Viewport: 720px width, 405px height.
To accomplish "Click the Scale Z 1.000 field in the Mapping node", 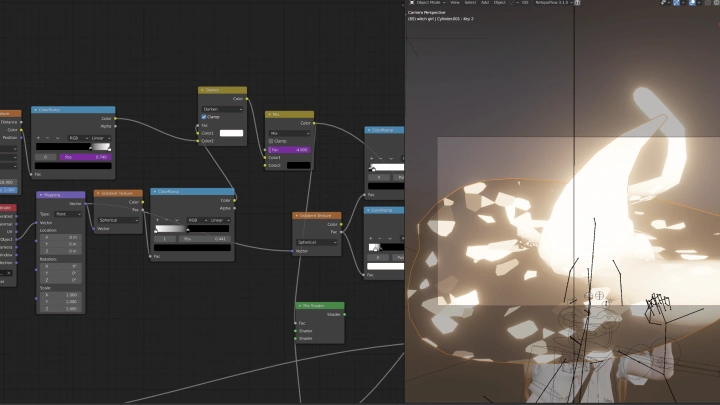I will [x=60, y=309].
